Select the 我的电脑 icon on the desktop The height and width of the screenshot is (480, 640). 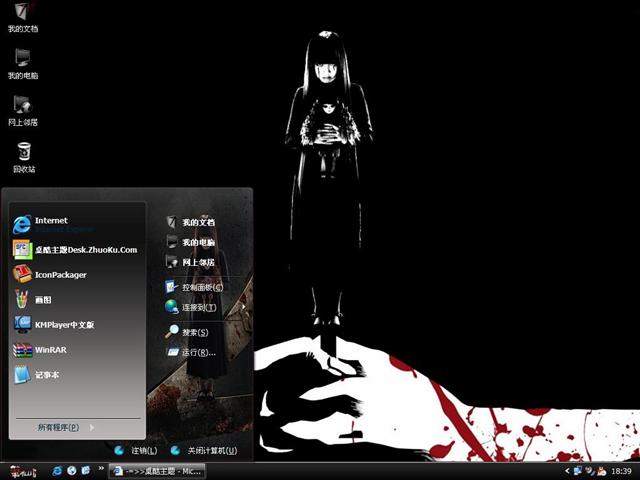[23, 64]
